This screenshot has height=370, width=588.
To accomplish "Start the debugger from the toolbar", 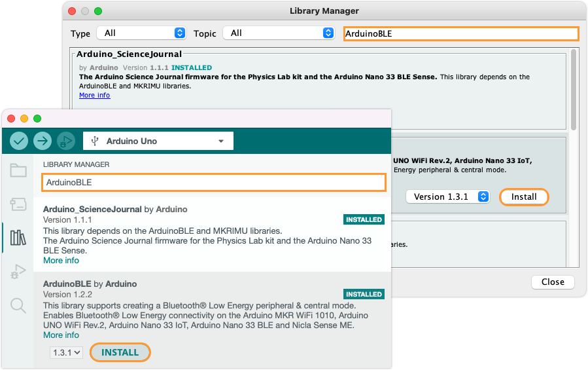I will tap(66, 141).
